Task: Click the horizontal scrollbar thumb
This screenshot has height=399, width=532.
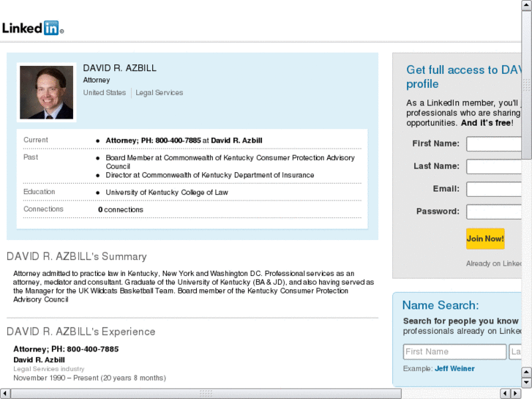Action: click(206, 394)
